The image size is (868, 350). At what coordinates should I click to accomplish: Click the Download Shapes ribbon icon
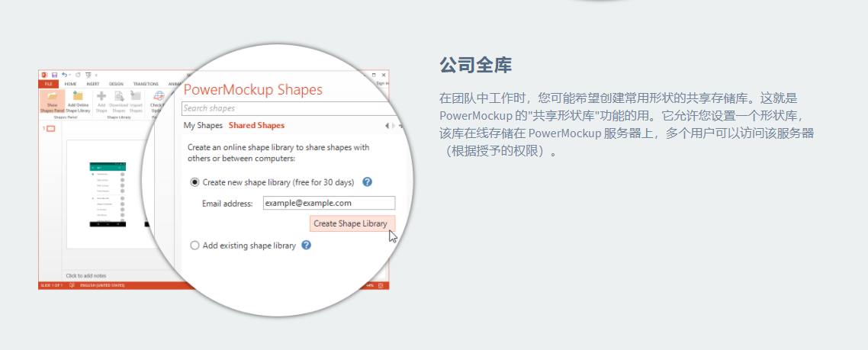point(119,96)
